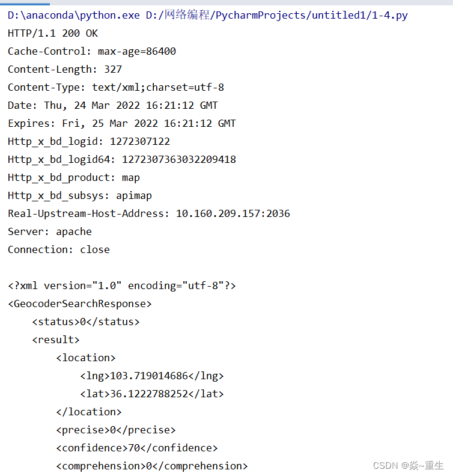This screenshot has width=453, height=476.
Task: Click the D:\anaconda\python.exe interpreter path
Action: point(74,15)
